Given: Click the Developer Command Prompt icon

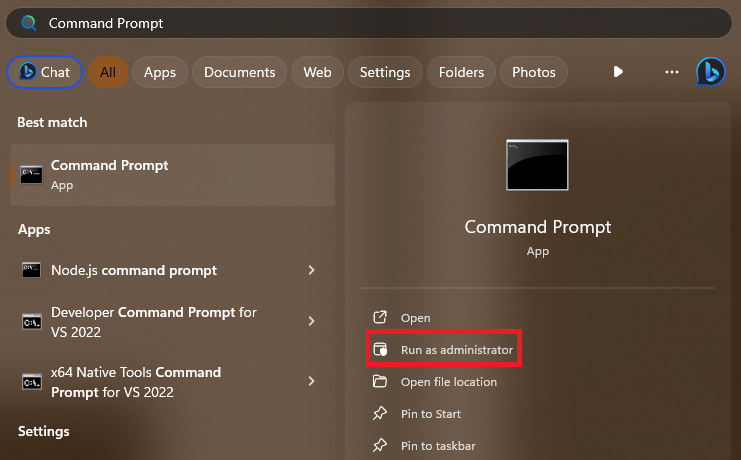Looking at the screenshot, I should pyautogui.click(x=31, y=322).
